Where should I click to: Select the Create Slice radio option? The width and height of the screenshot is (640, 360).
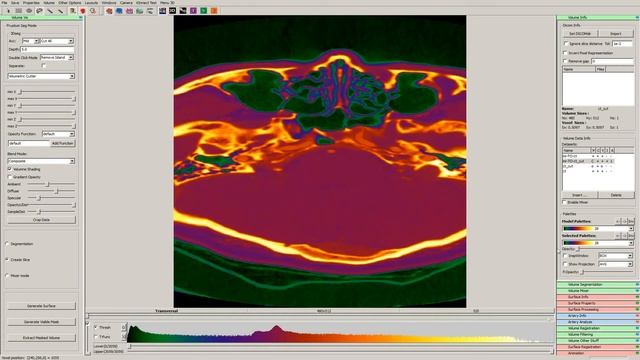pyautogui.click(x=7, y=260)
